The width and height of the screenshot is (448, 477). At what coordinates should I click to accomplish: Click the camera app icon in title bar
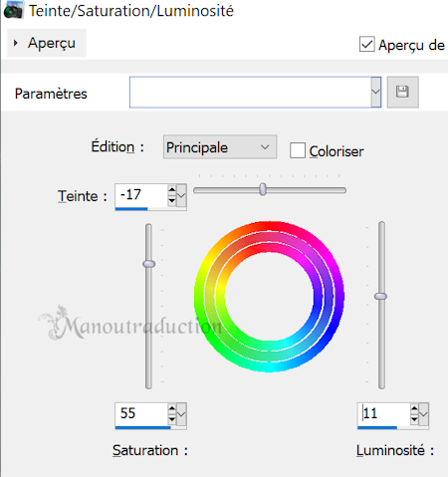point(13,10)
